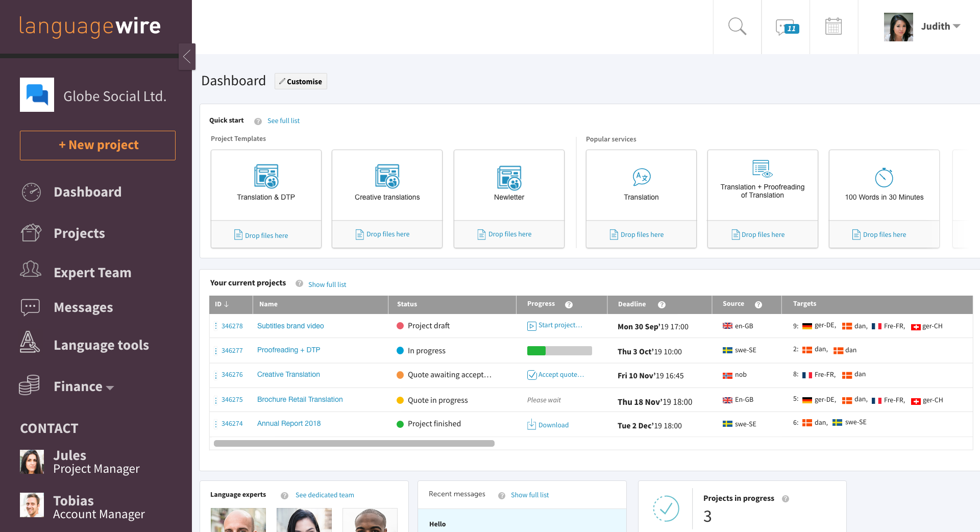Collapse the sidebar with the arrow chevron
Image resolution: width=980 pixels, height=532 pixels.
point(187,57)
